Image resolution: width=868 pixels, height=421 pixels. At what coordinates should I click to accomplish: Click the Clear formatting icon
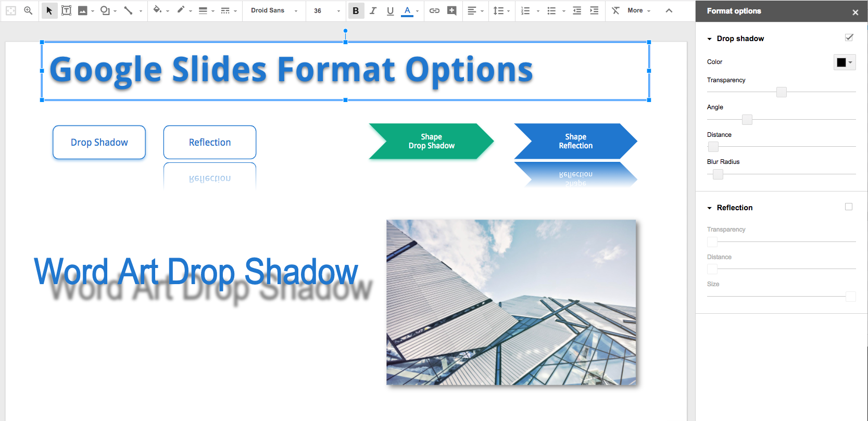[615, 10]
